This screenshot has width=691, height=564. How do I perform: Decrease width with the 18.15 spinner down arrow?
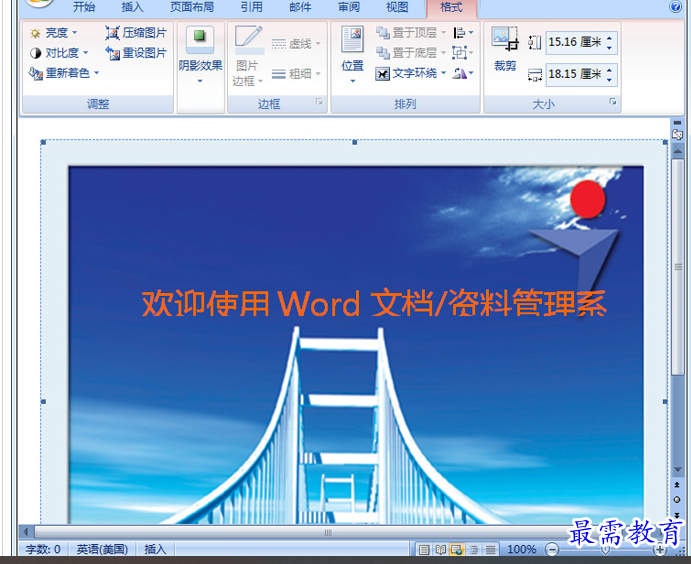610,79
